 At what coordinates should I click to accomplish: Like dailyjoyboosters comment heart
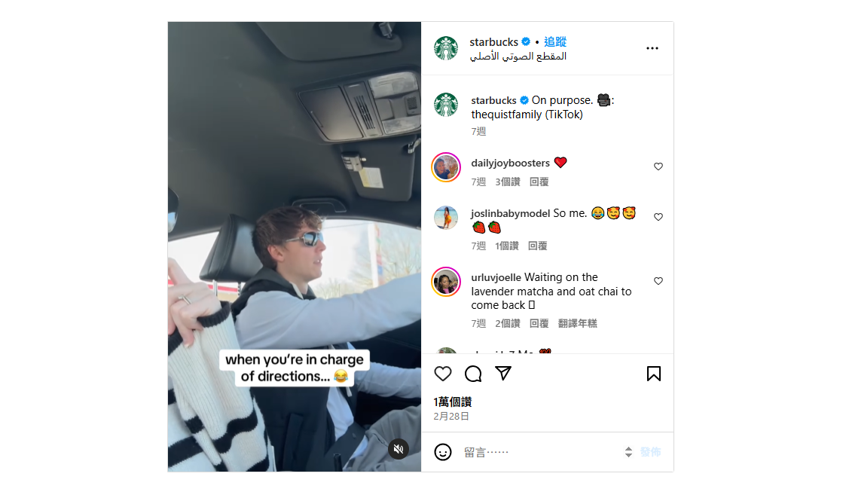658,166
